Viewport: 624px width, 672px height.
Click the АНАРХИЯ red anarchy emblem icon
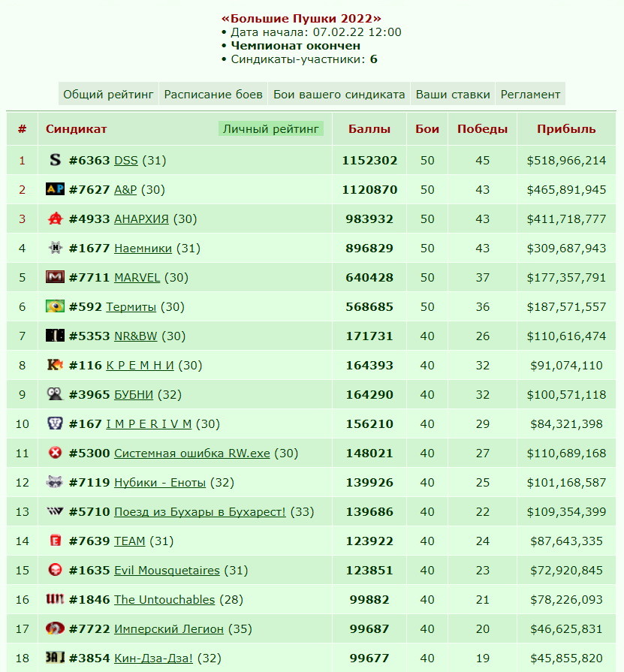click(x=55, y=218)
